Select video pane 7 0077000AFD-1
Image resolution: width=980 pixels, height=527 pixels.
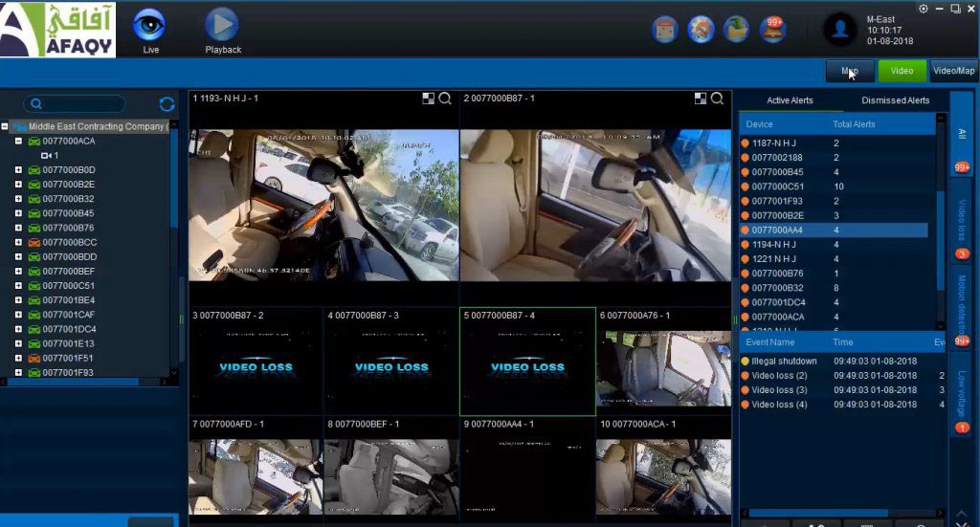coord(255,469)
